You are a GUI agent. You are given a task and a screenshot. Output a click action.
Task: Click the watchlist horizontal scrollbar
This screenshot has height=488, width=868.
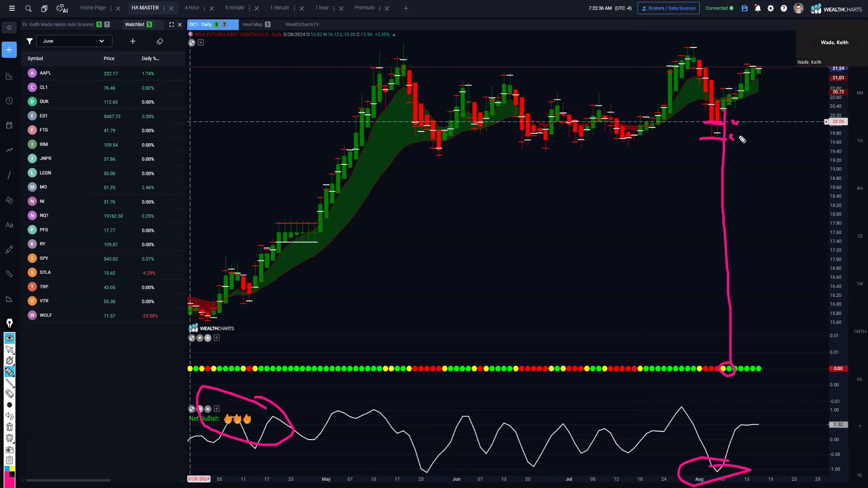68,480
